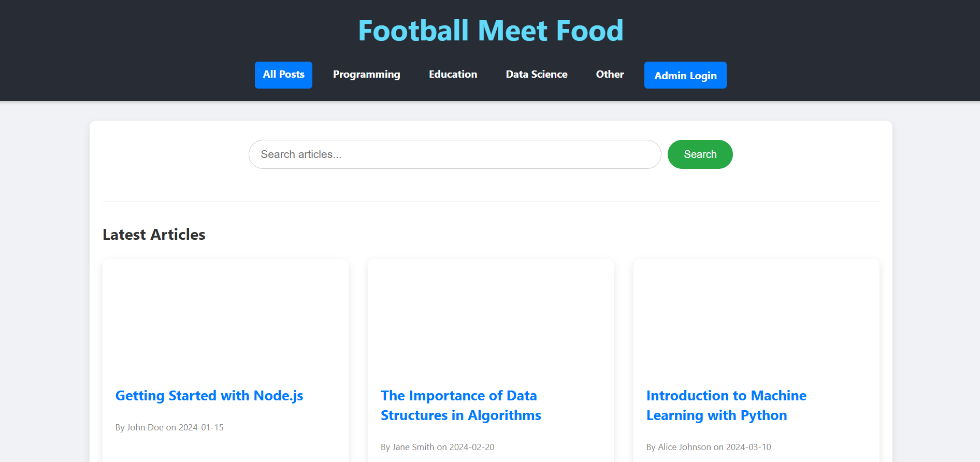Image resolution: width=980 pixels, height=462 pixels.
Task: Open the Other category
Action: pyautogui.click(x=610, y=75)
